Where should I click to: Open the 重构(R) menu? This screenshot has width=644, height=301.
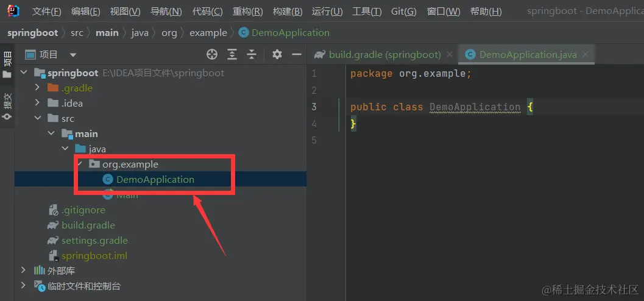pyautogui.click(x=247, y=12)
